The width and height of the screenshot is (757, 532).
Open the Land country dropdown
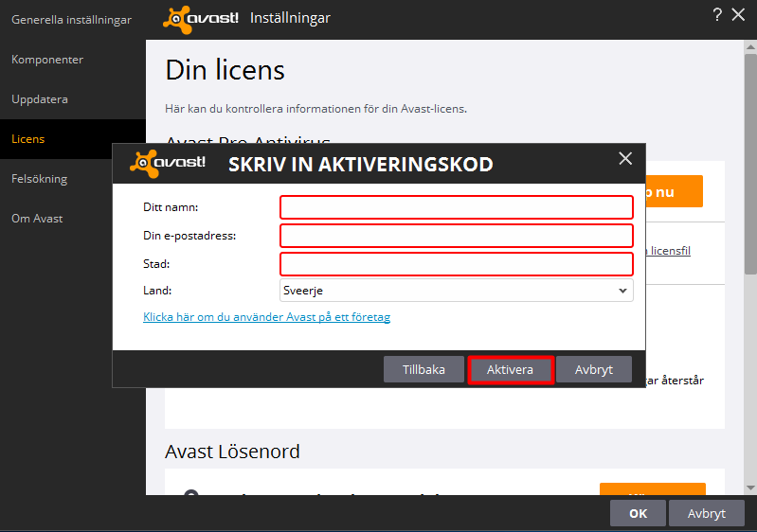click(x=457, y=291)
